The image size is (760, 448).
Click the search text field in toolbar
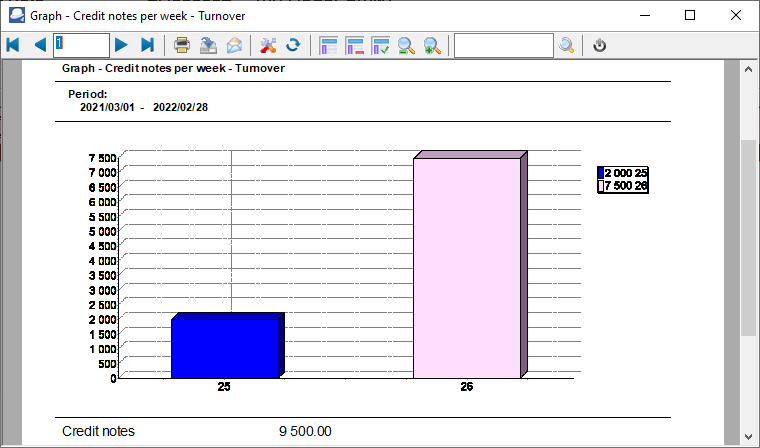click(504, 46)
